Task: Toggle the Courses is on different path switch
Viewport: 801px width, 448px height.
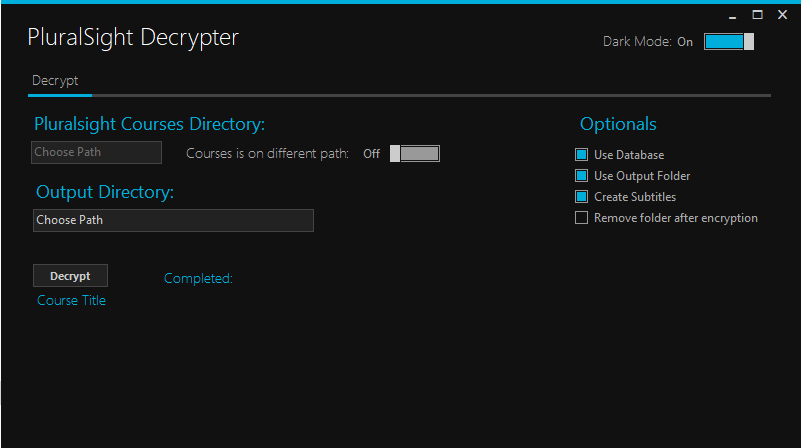Action: click(x=414, y=154)
